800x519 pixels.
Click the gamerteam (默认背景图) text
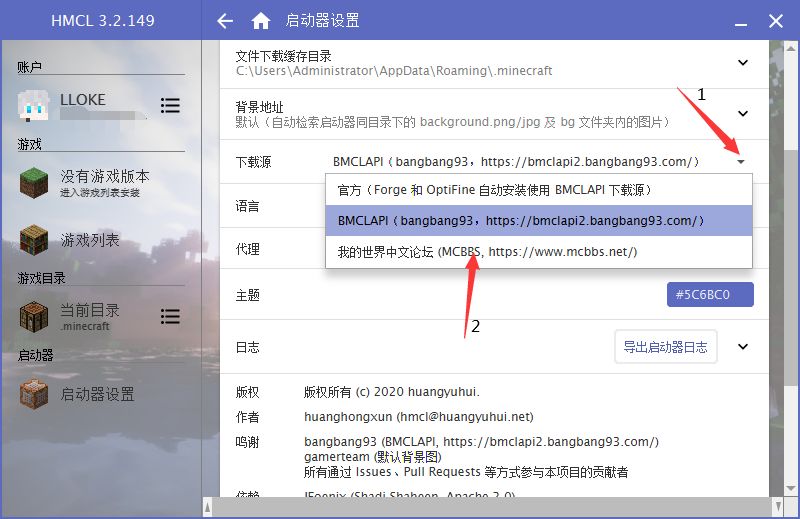pos(372,457)
